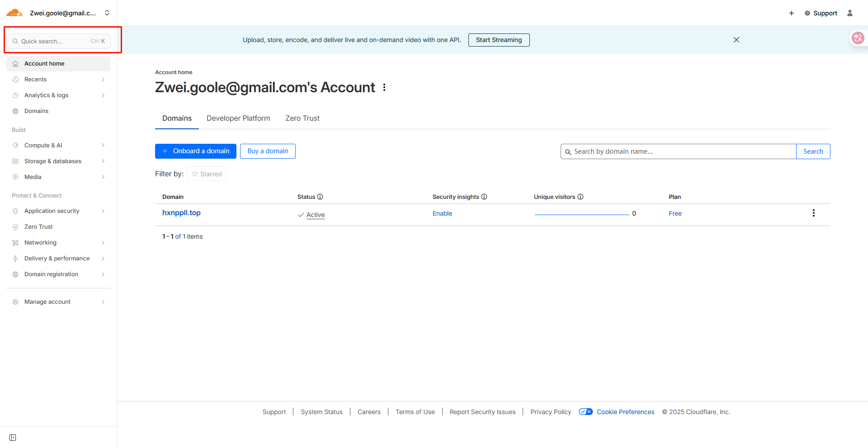Click Onboard a domain button
The width and height of the screenshot is (868, 448).
pyautogui.click(x=196, y=151)
